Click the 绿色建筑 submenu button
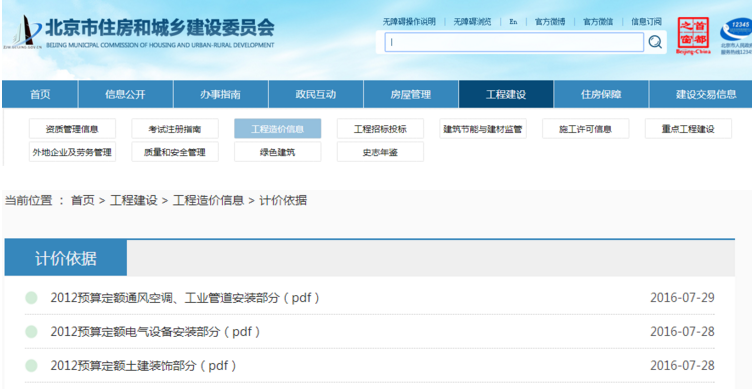Image resolution: width=752 pixels, height=389 pixels. click(278, 152)
